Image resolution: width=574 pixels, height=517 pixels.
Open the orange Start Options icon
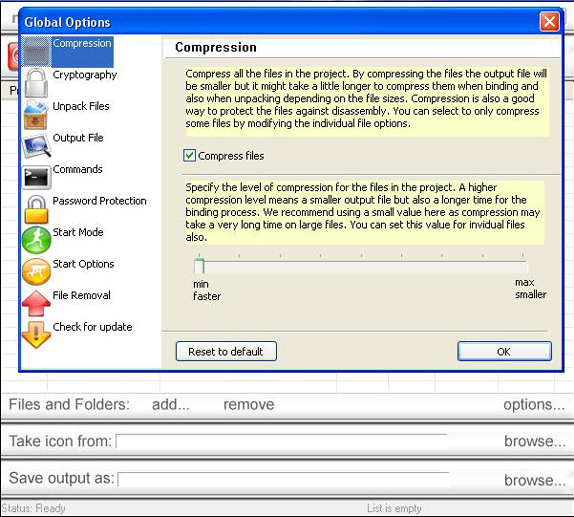36,272
